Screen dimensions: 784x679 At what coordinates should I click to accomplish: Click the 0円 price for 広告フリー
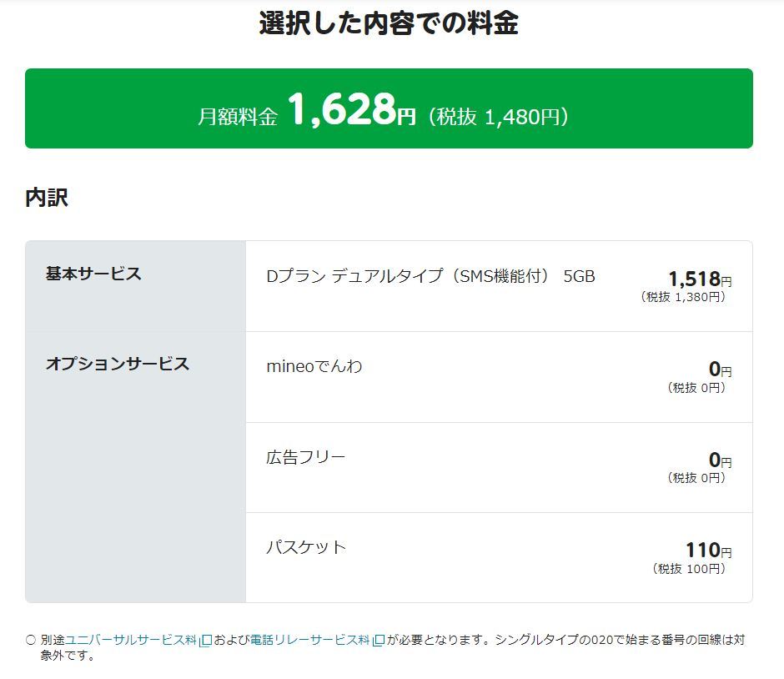tap(719, 460)
